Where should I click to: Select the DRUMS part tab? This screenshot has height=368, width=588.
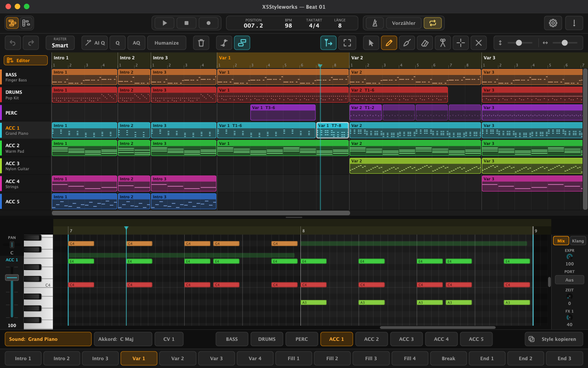(x=267, y=339)
